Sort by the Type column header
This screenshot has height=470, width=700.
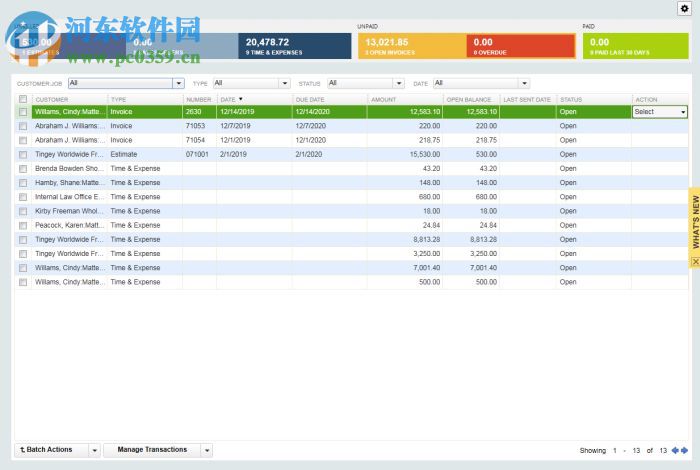coord(118,100)
